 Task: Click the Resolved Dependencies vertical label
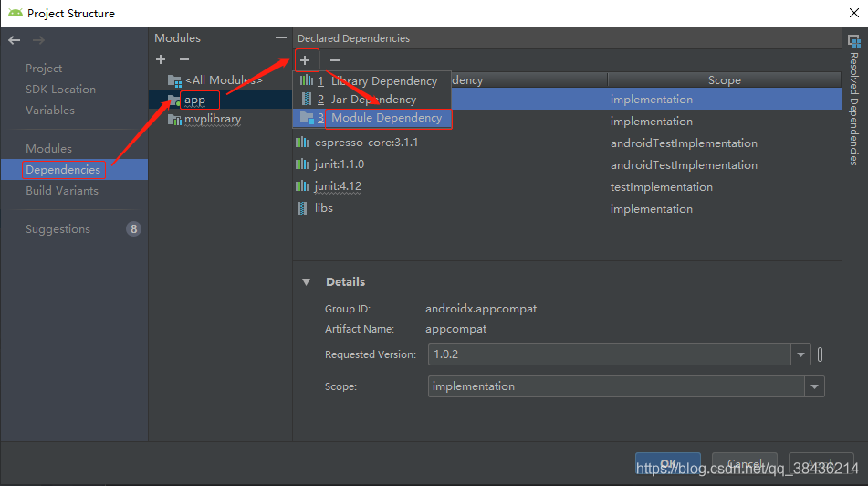coord(854,110)
